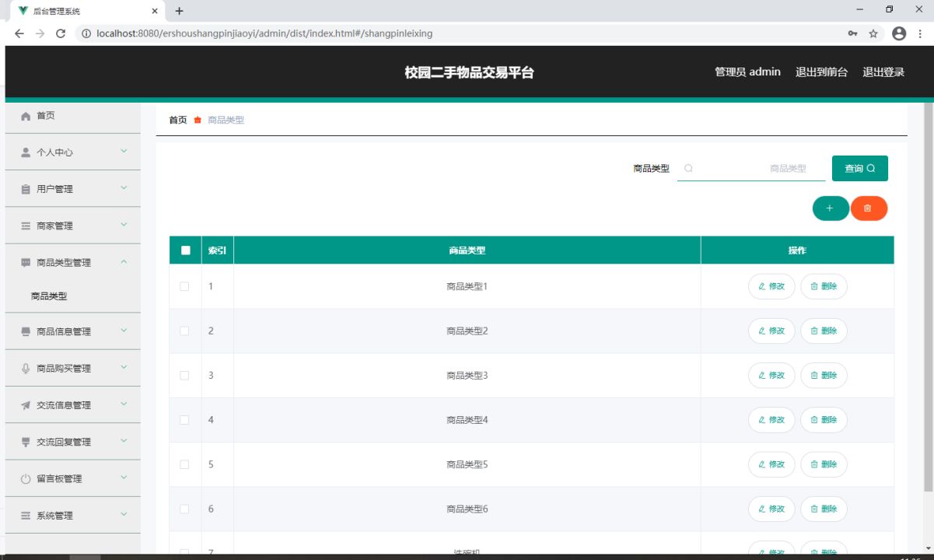Open a new browser tab with plus
Image resolution: width=934 pixels, height=560 pixels.
pyautogui.click(x=179, y=11)
